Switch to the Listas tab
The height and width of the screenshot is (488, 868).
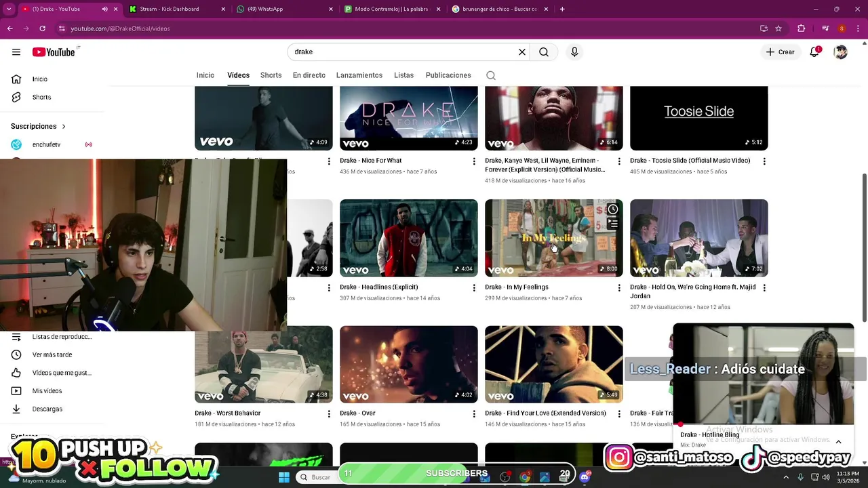click(x=403, y=75)
